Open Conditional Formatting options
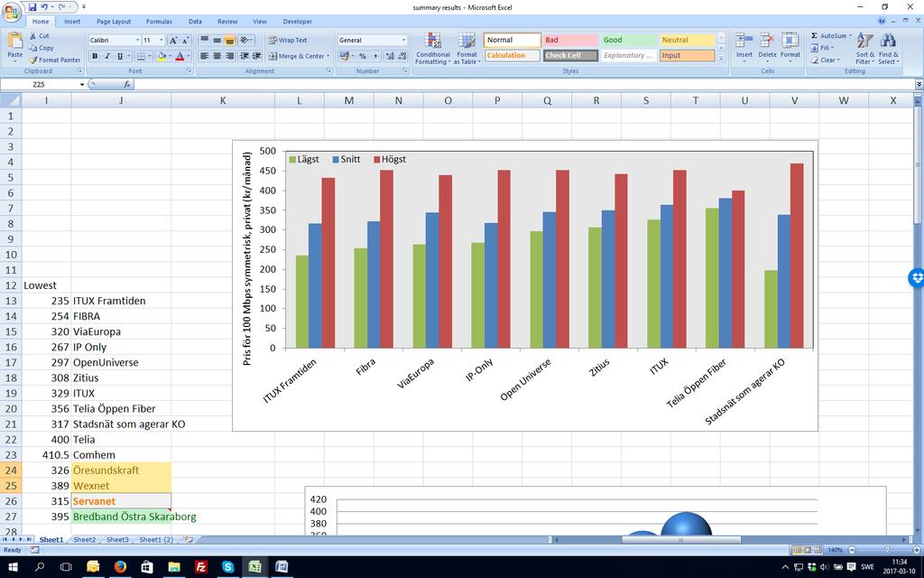924x578 pixels. [x=433, y=49]
